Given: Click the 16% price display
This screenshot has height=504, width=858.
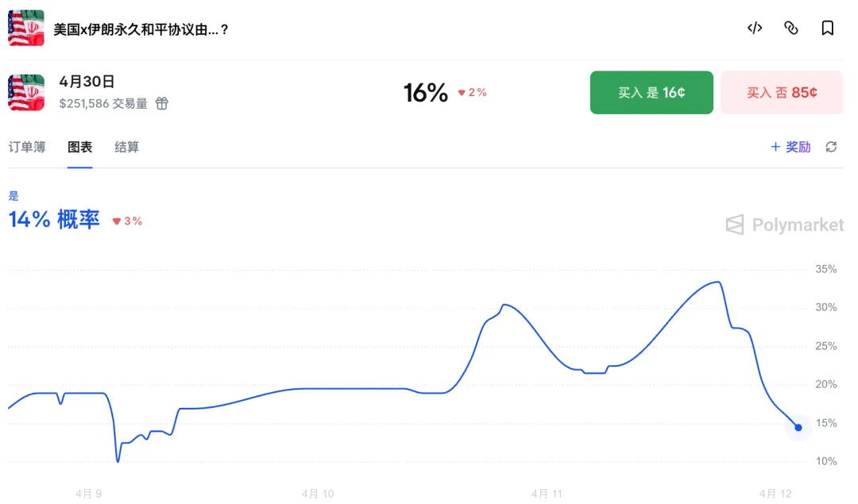Looking at the screenshot, I should click(x=426, y=93).
